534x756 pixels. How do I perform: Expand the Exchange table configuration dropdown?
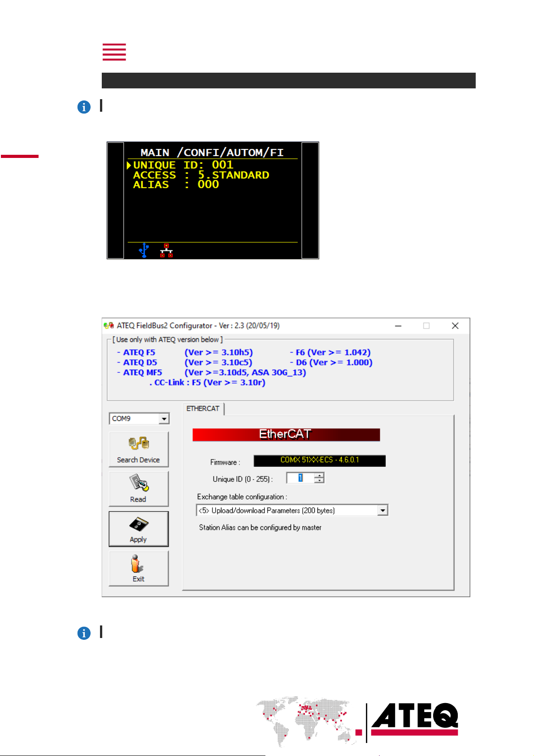coord(382,511)
